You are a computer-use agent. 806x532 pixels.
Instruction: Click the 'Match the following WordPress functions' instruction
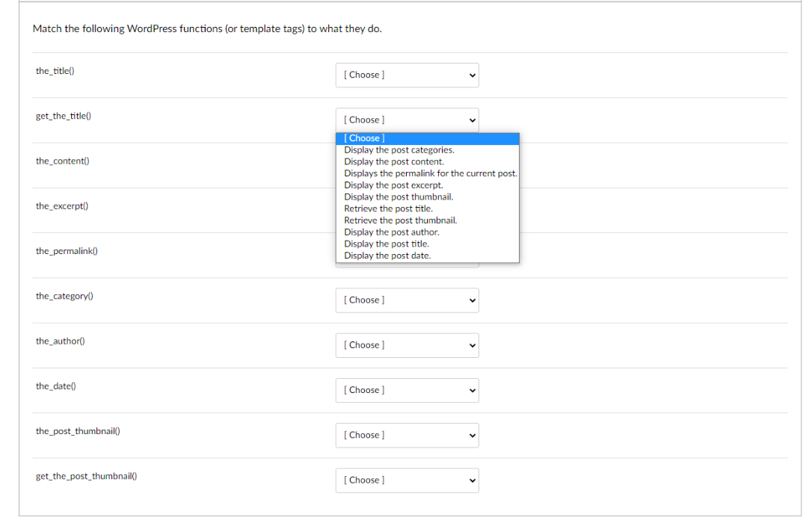pyautogui.click(x=207, y=28)
